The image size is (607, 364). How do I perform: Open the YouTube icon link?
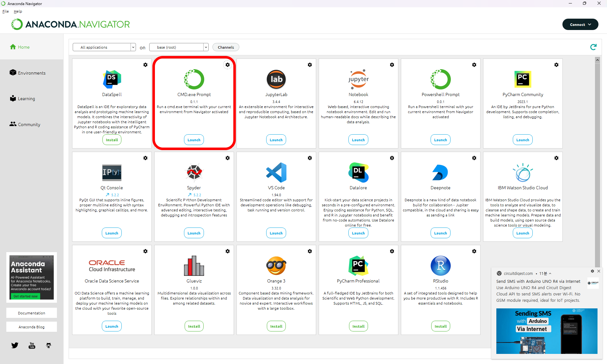coord(32,345)
